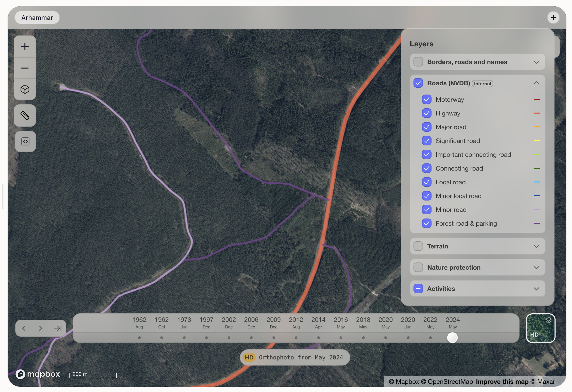
Task: Expand Borders, roads and names section
Action: [536, 62]
